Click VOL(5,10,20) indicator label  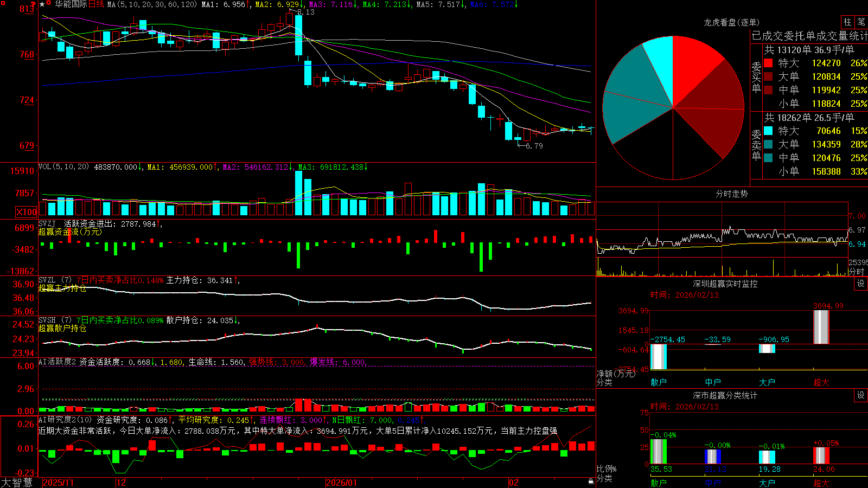point(63,167)
